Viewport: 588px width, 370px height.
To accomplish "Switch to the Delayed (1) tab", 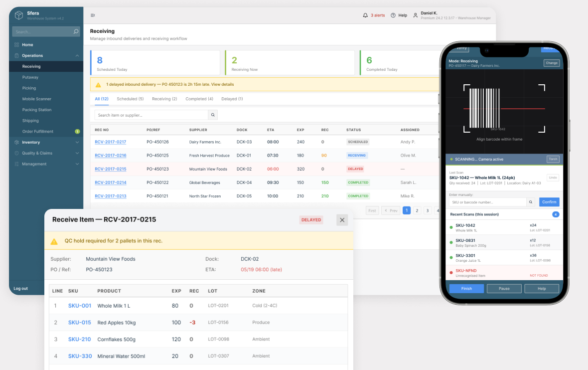I will (232, 99).
